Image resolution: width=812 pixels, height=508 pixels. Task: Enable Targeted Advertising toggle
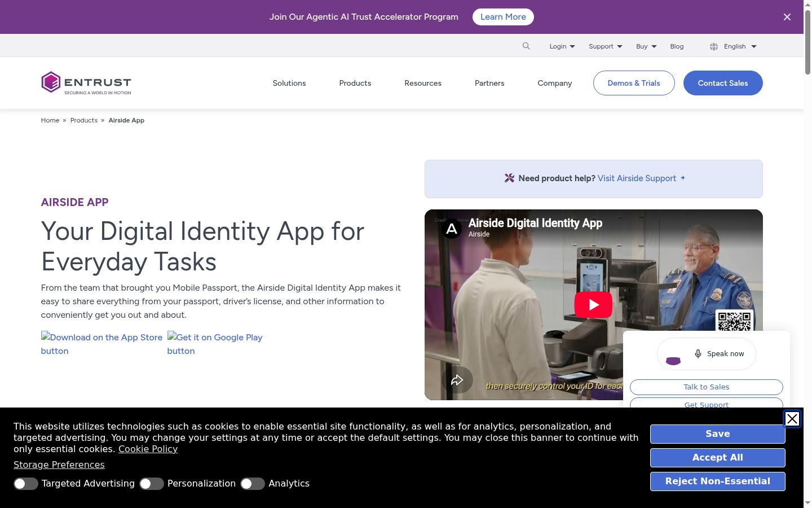tap(26, 484)
